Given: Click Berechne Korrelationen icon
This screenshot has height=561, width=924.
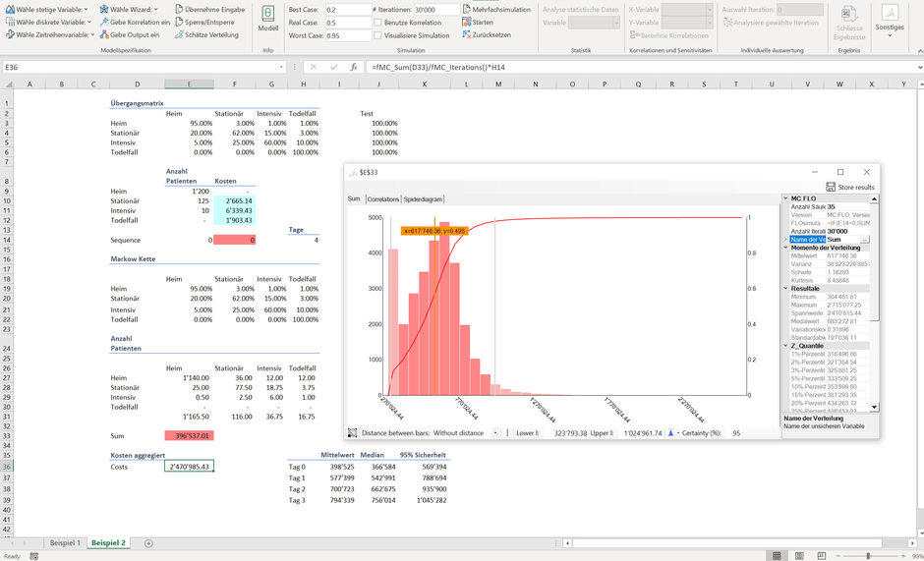Looking at the screenshot, I should (634, 35).
